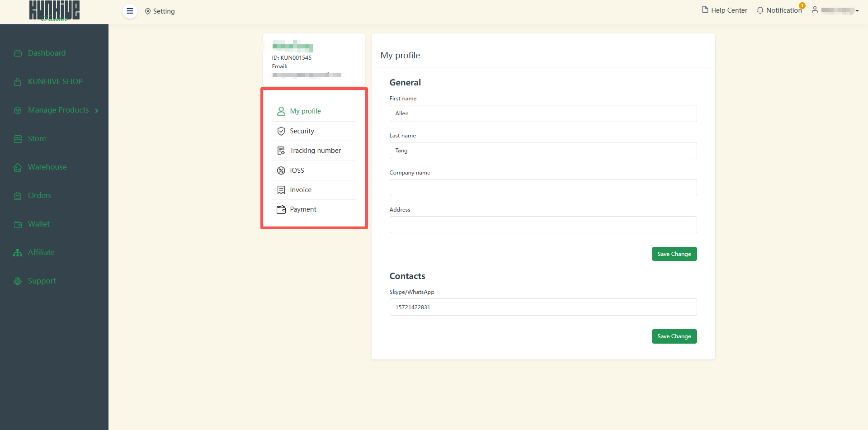Image resolution: width=868 pixels, height=430 pixels.
Task: Save Change in the General section
Action: coord(674,254)
